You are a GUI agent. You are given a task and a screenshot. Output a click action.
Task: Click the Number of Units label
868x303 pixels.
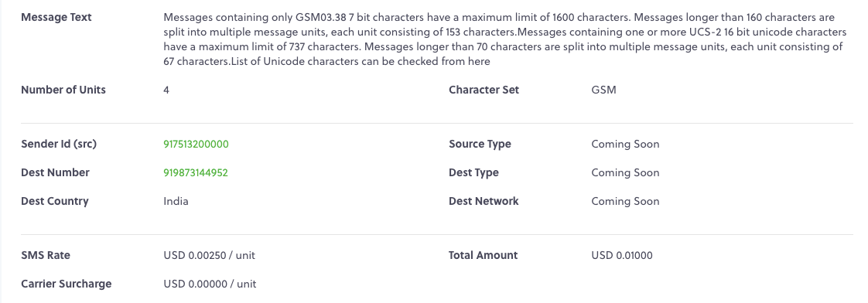tap(63, 90)
